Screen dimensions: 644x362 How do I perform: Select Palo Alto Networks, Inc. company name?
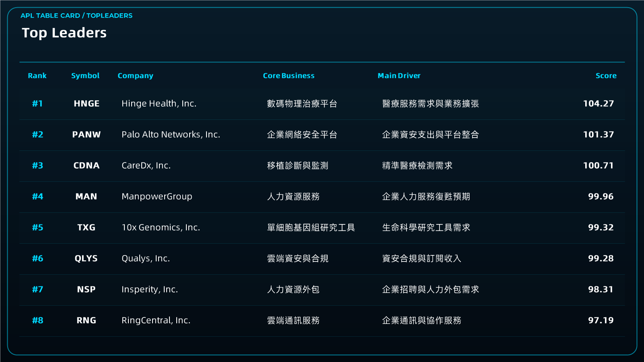click(x=171, y=135)
